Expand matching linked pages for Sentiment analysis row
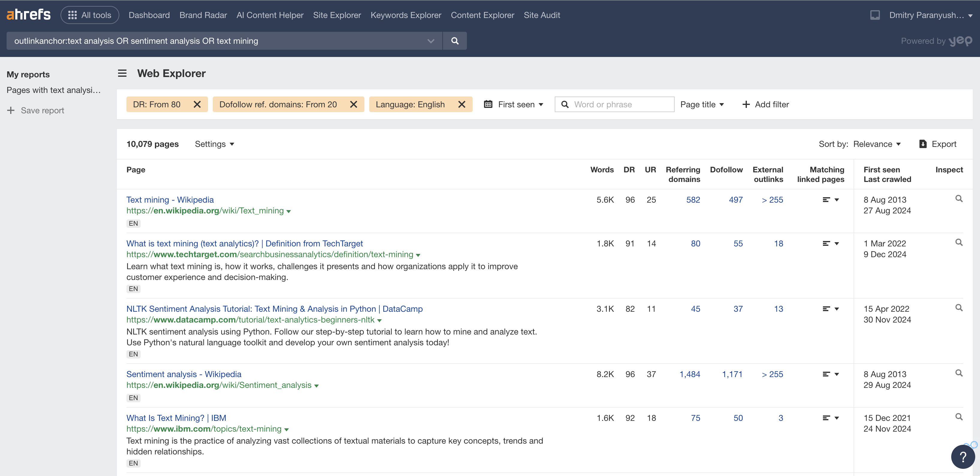Viewport: 980px width, 476px height. pos(830,374)
